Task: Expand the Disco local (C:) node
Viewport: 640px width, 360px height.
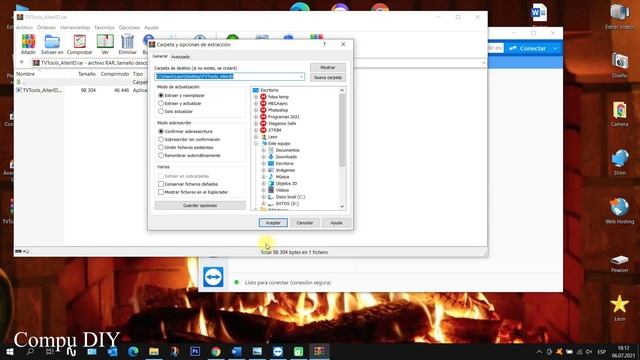Action: pyautogui.click(x=263, y=197)
